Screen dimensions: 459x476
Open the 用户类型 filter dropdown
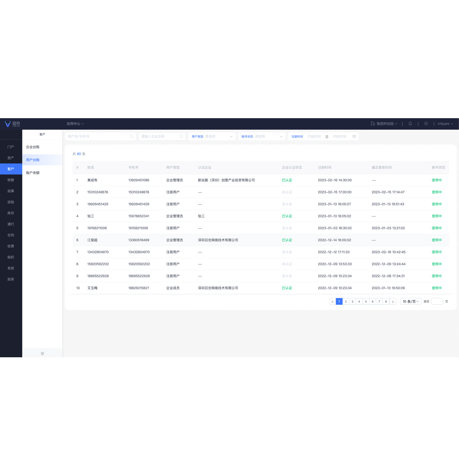tap(212, 136)
